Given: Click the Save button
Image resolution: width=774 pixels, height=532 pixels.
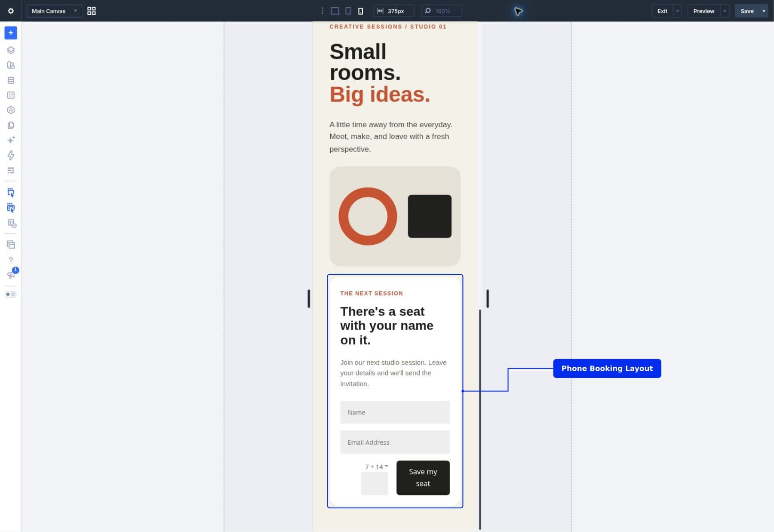Looking at the screenshot, I should [747, 11].
